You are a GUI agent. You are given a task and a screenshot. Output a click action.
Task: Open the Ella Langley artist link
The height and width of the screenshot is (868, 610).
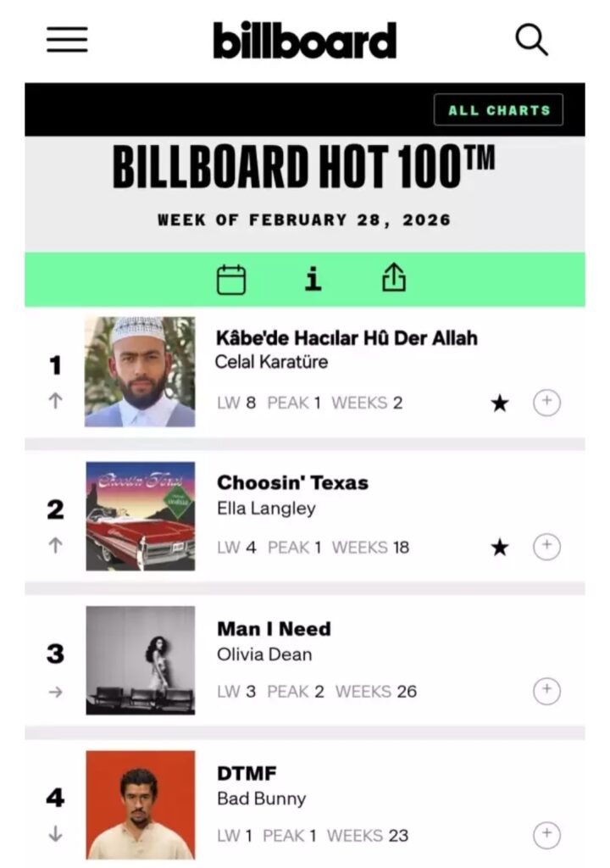(x=266, y=509)
